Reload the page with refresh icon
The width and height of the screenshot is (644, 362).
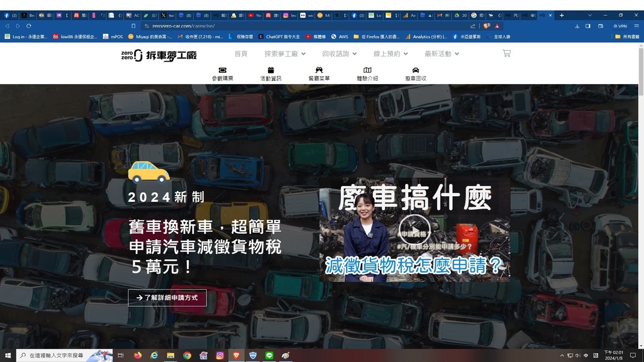(x=29, y=26)
